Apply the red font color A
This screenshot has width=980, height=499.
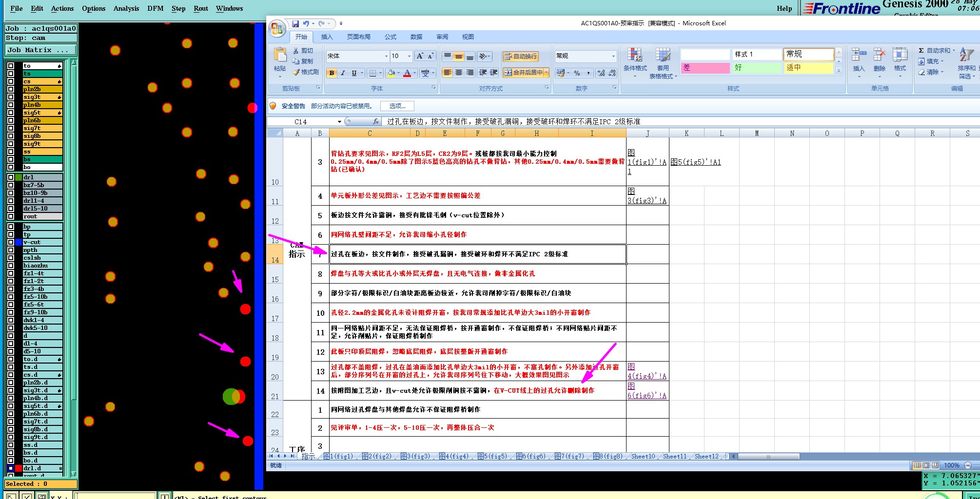(407, 73)
